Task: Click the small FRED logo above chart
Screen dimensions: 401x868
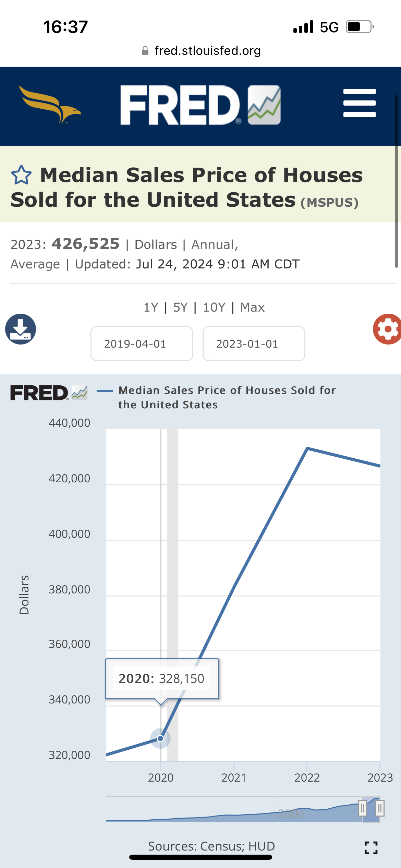Action: point(49,393)
